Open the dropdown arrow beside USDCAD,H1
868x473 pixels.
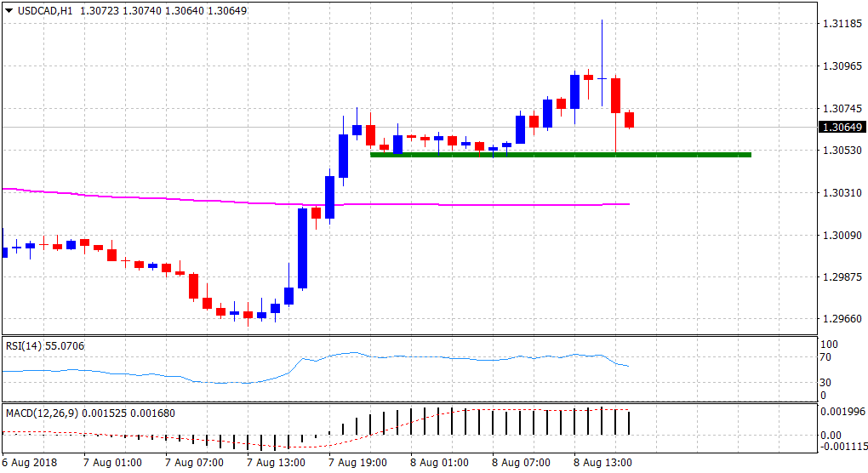coord(7,11)
